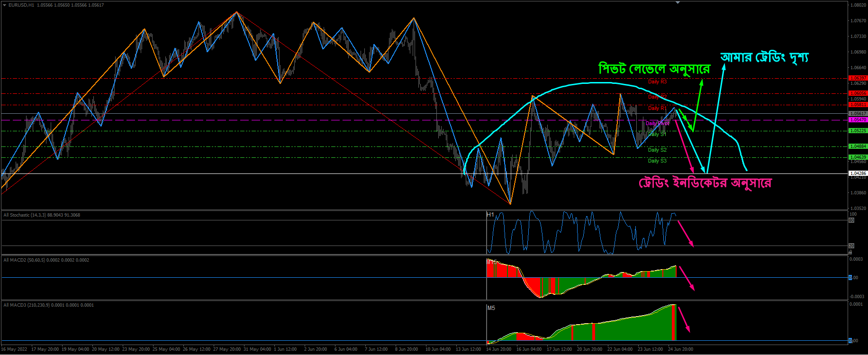Click the chart shift triangle marker at top
Viewport: 868px width, 355px height.
(x=678, y=3)
